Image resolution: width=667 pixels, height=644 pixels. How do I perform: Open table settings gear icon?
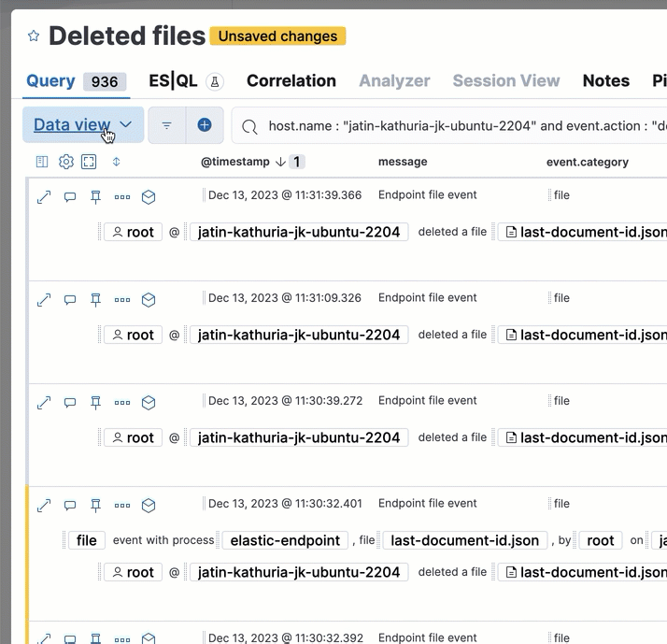click(65, 162)
